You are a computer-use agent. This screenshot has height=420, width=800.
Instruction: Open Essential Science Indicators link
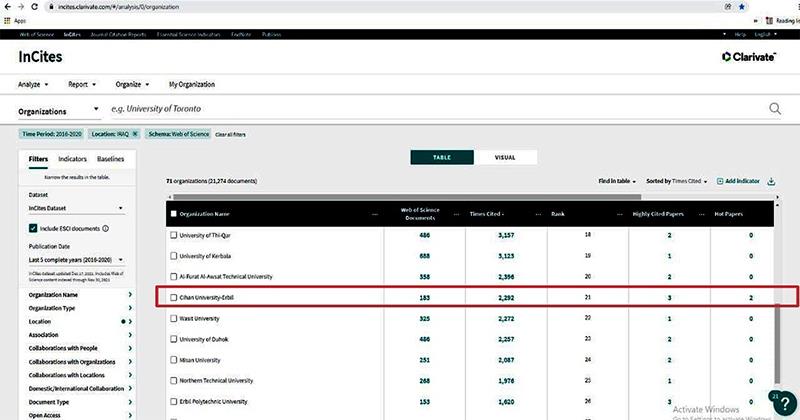click(188, 34)
